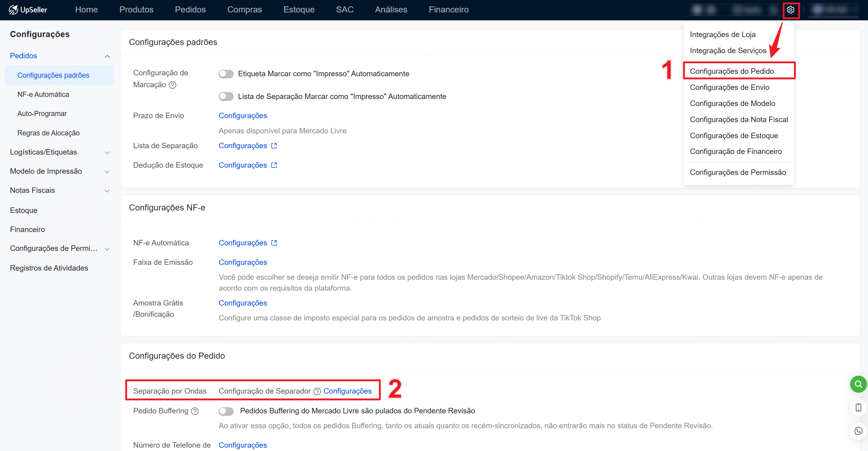
Task: Click external link icon beside Dedução de Estoque
Action: pyautogui.click(x=274, y=166)
